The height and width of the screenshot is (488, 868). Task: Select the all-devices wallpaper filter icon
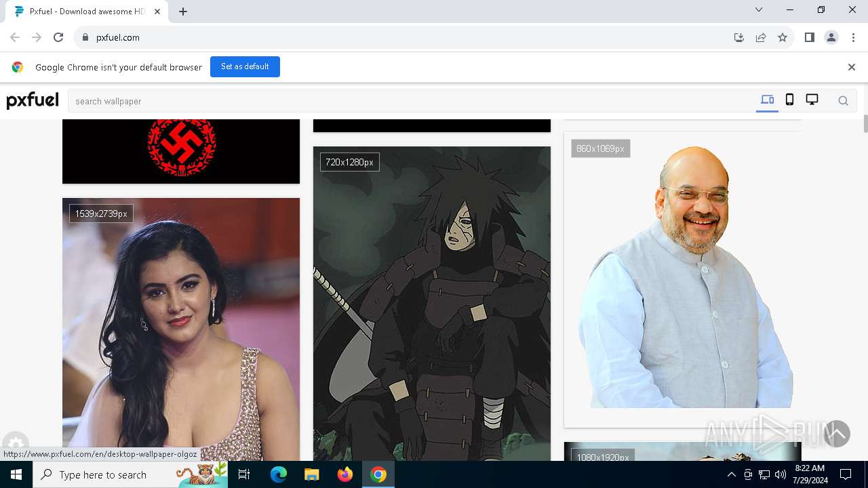coord(767,100)
